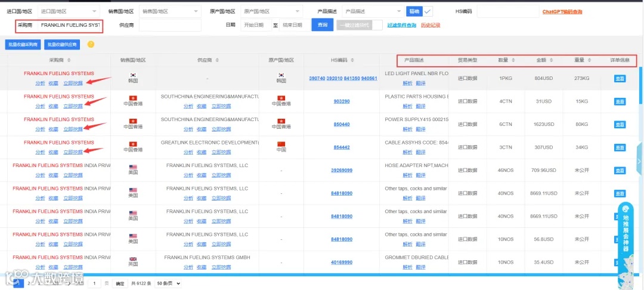Click buyer 分析 in the 903290 row
644x290 pixels.
pyautogui.click(x=41, y=106)
